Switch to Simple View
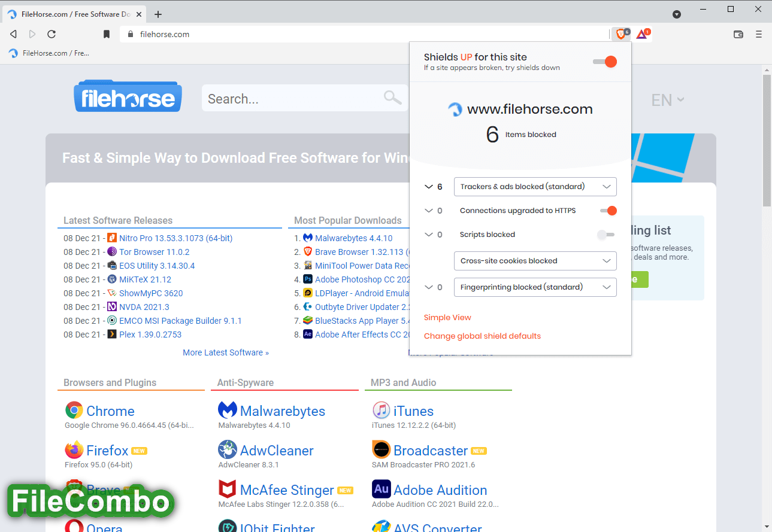The width and height of the screenshot is (772, 532). (447, 318)
